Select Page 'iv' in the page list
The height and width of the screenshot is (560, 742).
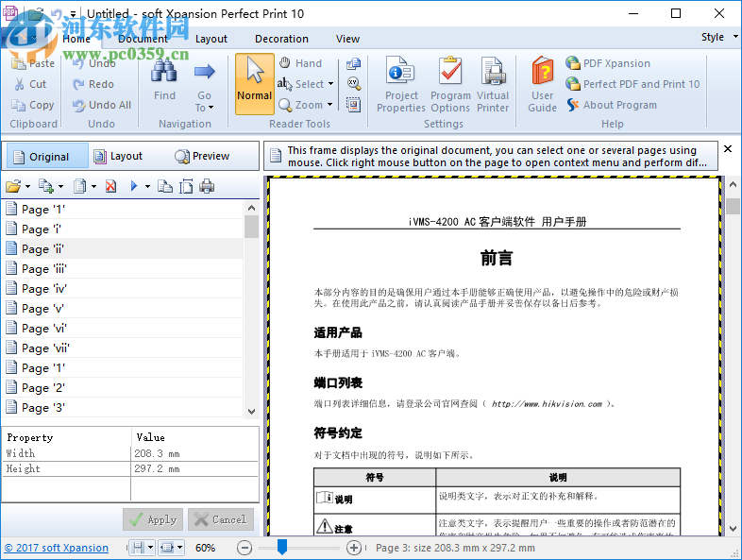click(x=124, y=289)
